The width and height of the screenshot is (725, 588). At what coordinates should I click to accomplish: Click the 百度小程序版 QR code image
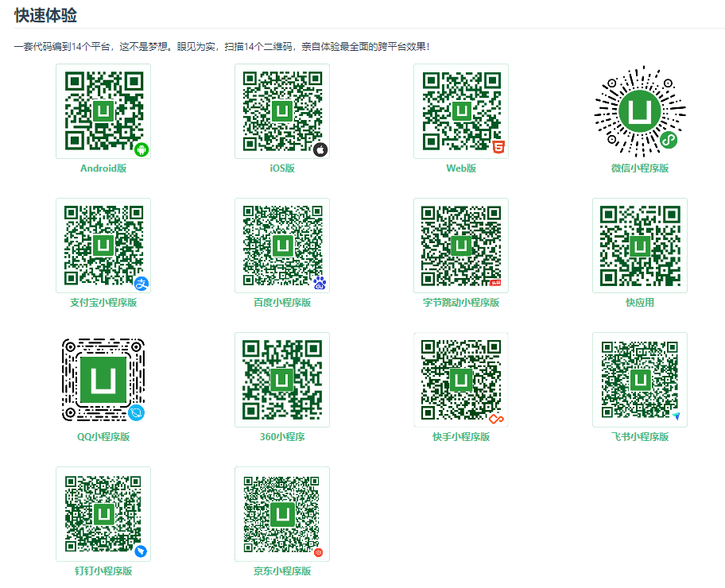pos(282,246)
